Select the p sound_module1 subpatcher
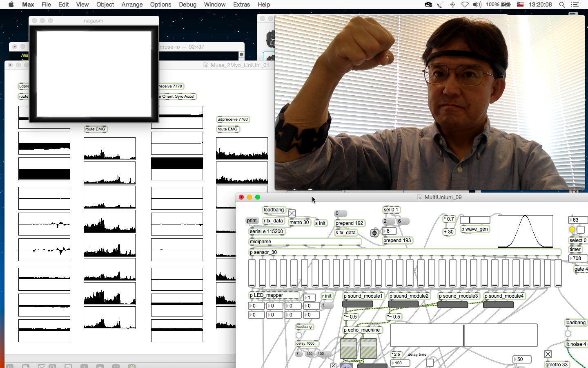The height and width of the screenshot is (368, 588). [x=363, y=296]
